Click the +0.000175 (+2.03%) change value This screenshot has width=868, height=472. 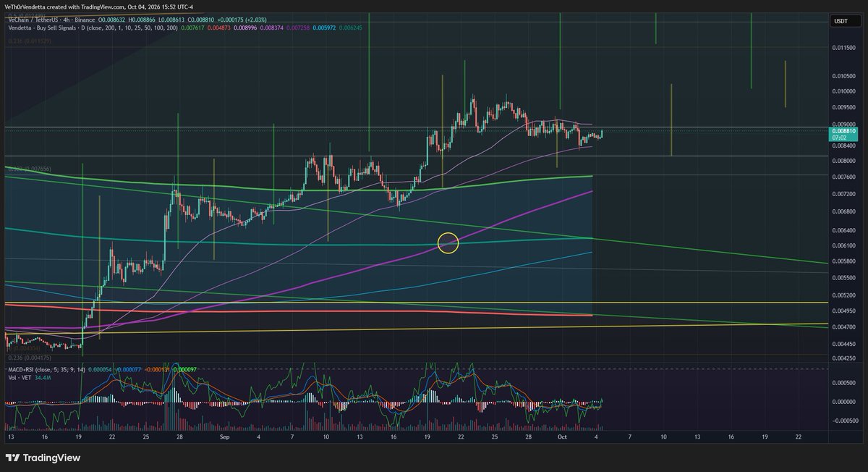coord(242,20)
